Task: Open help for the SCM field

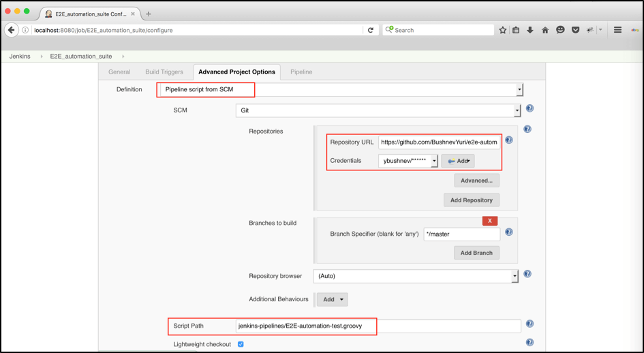Action: tap(530, 108)
